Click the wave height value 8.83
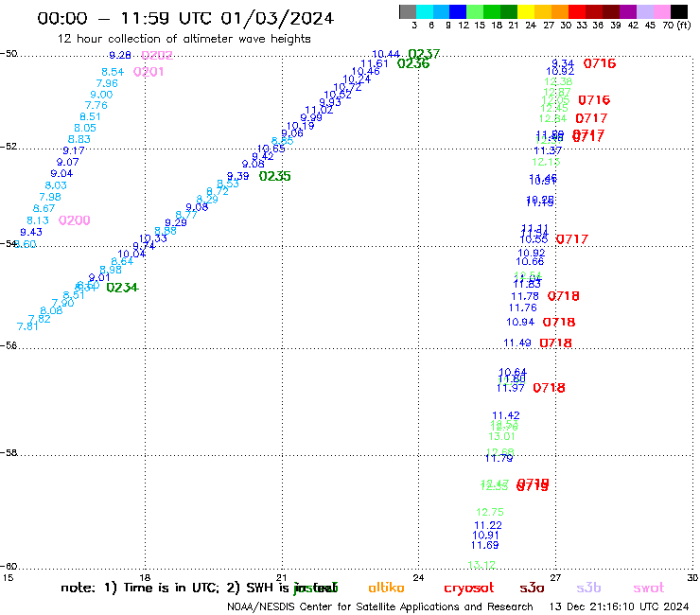Screen dimensions: 700x615 click(x=79, y=139)
